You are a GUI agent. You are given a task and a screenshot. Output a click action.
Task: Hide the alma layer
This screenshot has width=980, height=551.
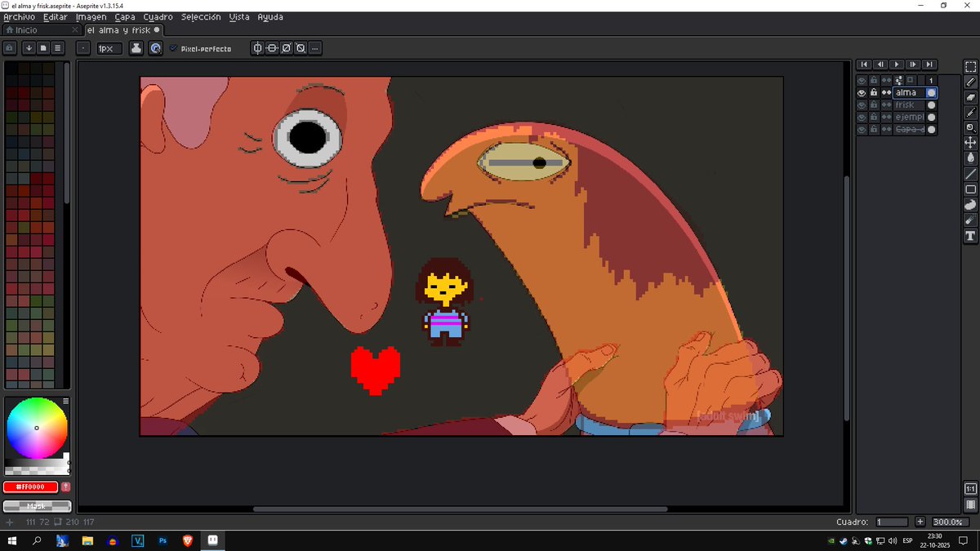861,93
